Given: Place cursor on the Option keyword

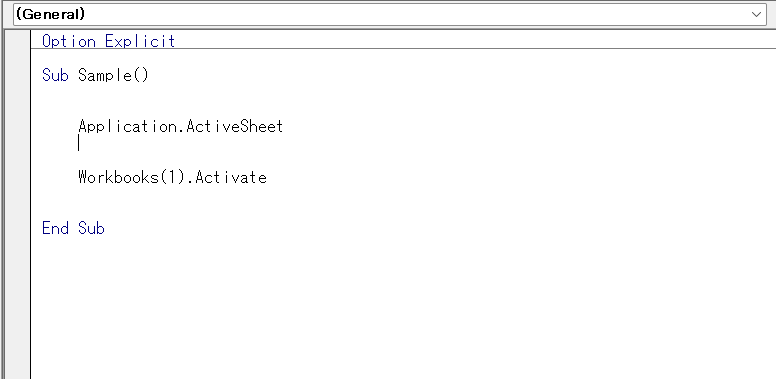Looking at the screenshot, I should (69, 41).
